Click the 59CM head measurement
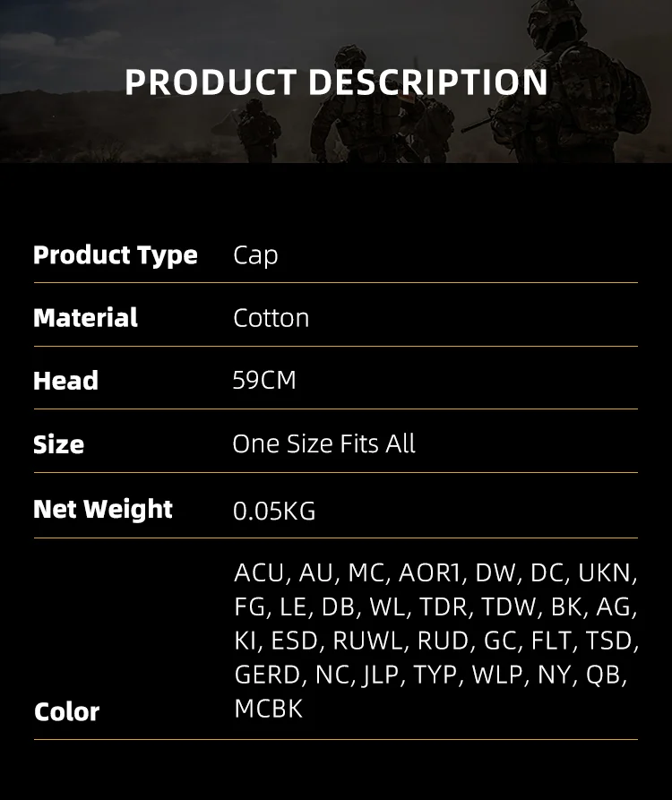The width and height of the screenshot is (672, 800). (x=264, y=381)
